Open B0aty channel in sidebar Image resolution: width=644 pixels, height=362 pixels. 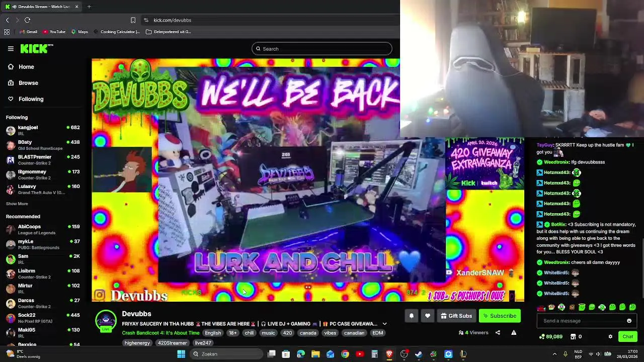pyautogui.click(x=43, y=145)
